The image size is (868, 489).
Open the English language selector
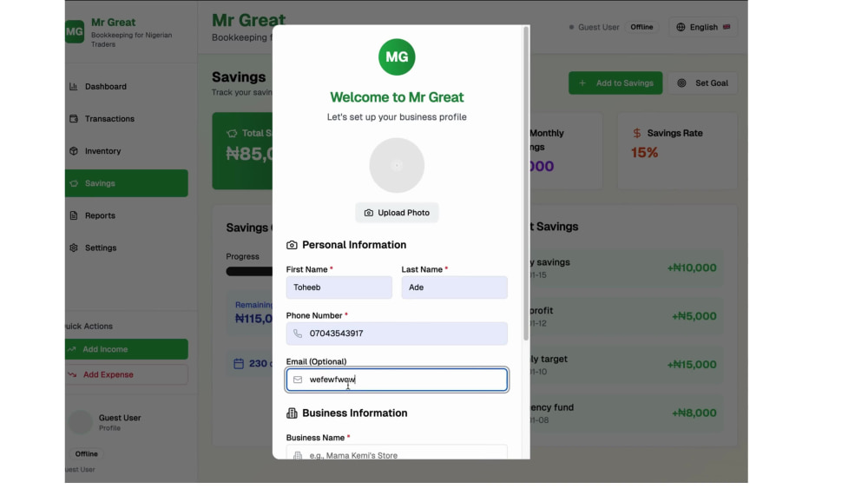click(703, 27)
